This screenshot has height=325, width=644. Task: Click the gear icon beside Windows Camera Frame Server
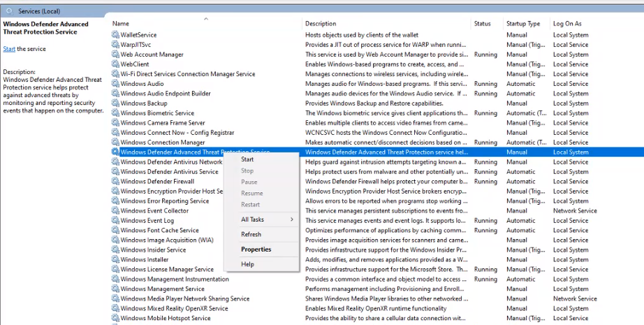(x=115, y=123)
